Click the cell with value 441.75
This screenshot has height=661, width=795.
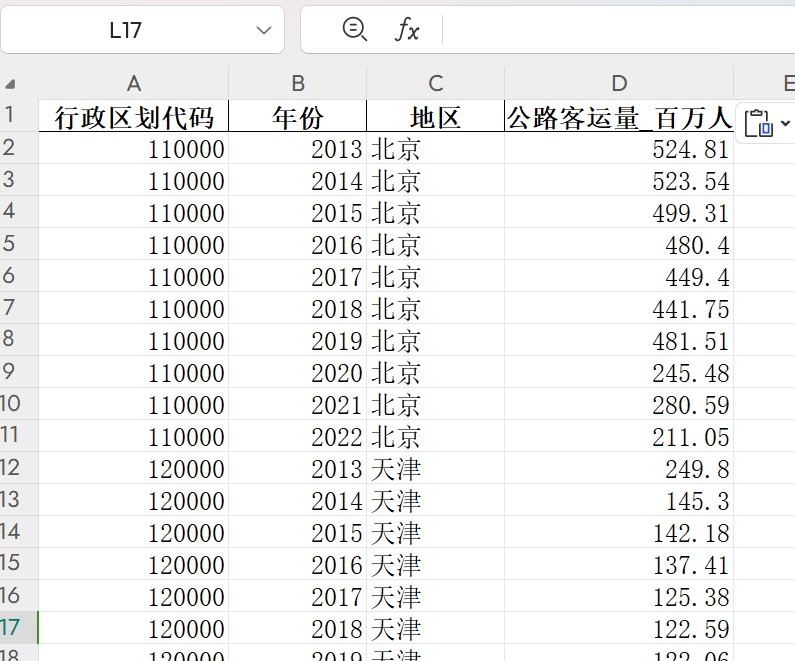tap(619, 308)
